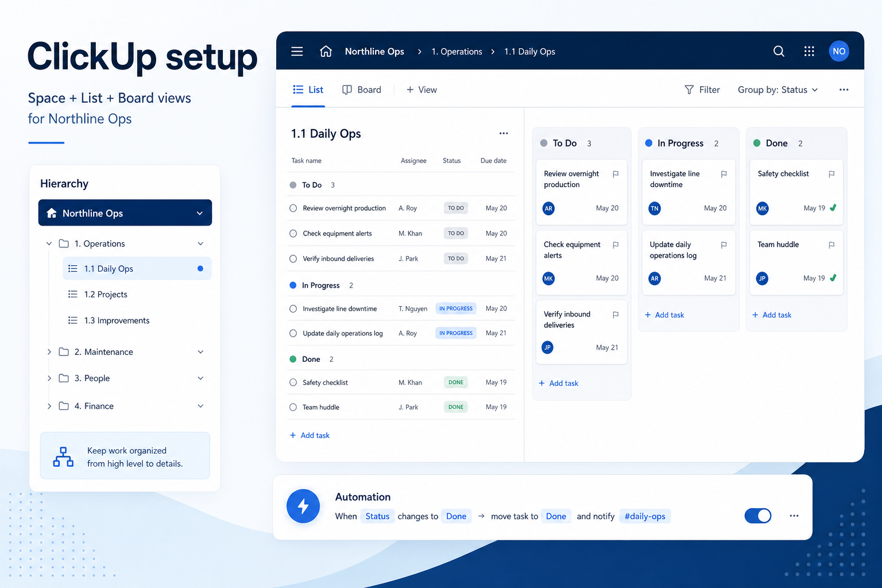
Task: Expand the 4. Finance folder arrow
Action: click(x=49, y=405)
